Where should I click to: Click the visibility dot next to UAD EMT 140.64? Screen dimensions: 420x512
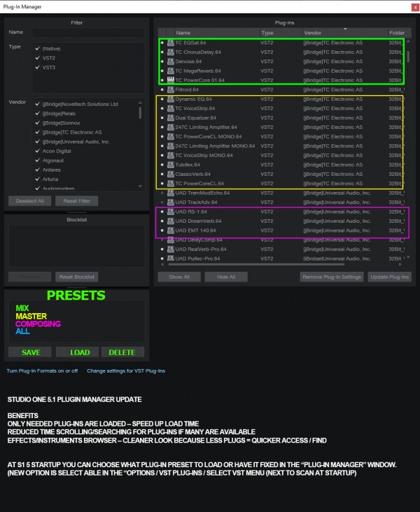[162, 230]
